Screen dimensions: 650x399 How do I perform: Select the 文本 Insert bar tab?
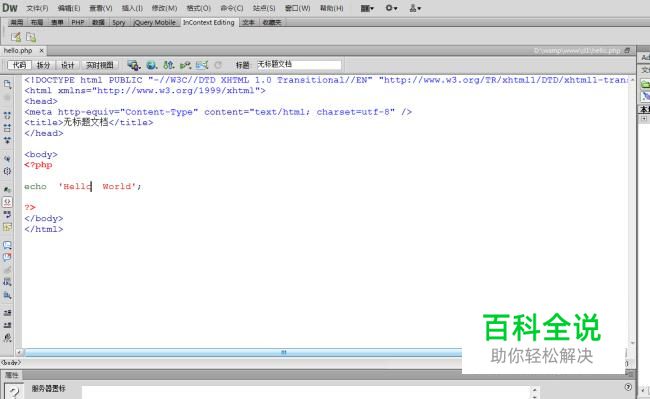tap(248, 22)
